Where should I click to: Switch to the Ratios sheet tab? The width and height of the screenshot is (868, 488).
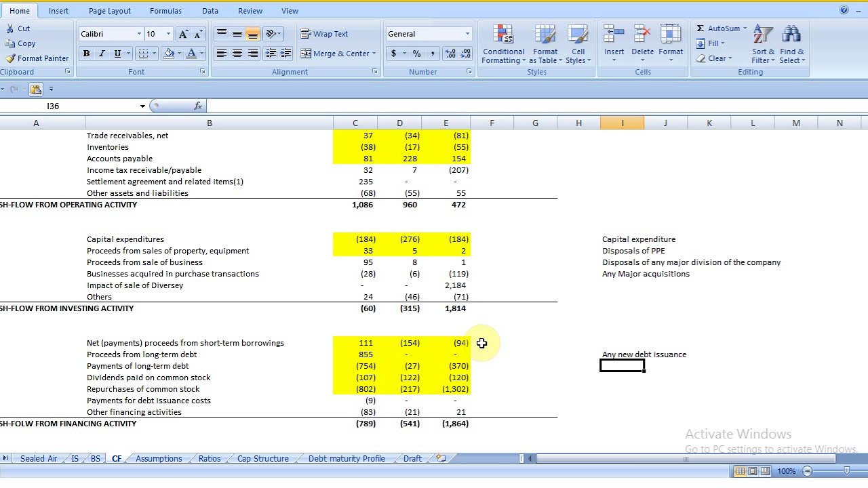[210, 459]
